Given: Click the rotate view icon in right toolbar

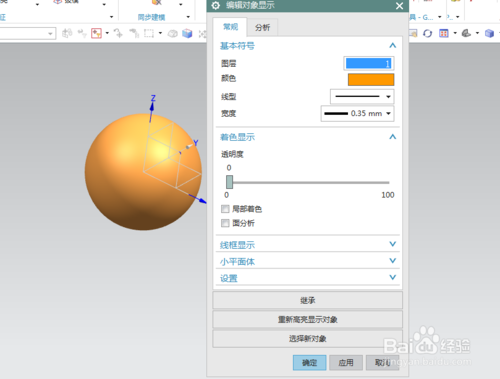Looking at the screenshot, I should pyautogui.click(x=427, y=33).
